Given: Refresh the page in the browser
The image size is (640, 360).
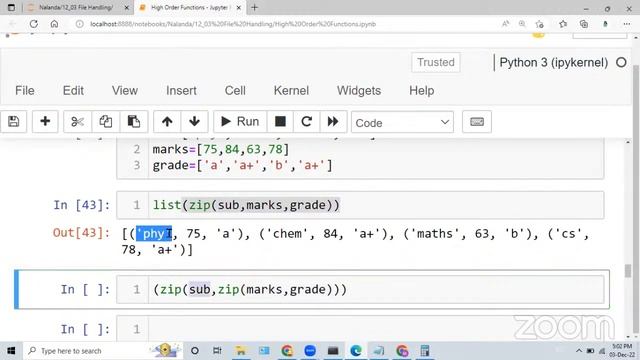Looking at the screenshot, I should point(33,24).
